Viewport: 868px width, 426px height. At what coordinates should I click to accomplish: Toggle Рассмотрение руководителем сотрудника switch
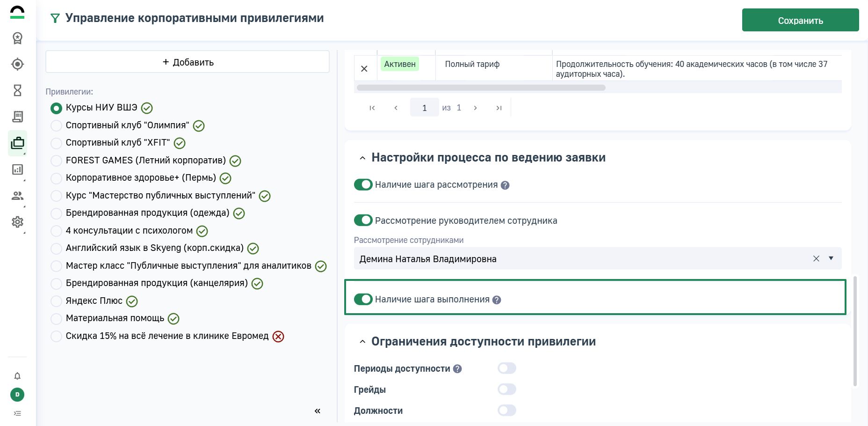coord(363,220)
